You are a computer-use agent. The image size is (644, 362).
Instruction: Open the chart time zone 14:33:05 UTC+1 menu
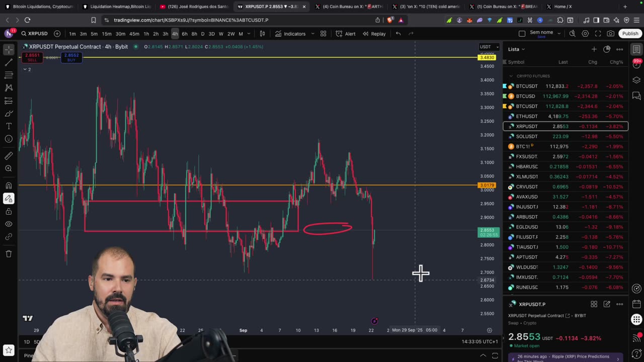tap(480, 341)
